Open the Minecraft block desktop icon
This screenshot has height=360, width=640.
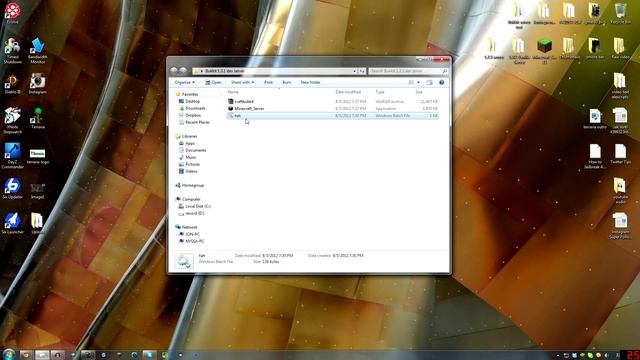pyautogui.click(x=544, y=51)
